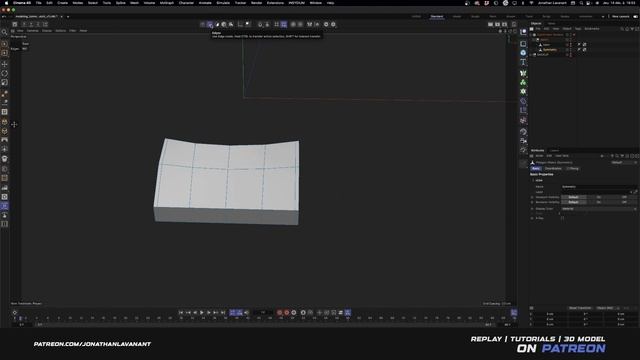Viewport: 640px width, 360px height.
Task: Open the Simulate menu
Action: coord(223,3)
